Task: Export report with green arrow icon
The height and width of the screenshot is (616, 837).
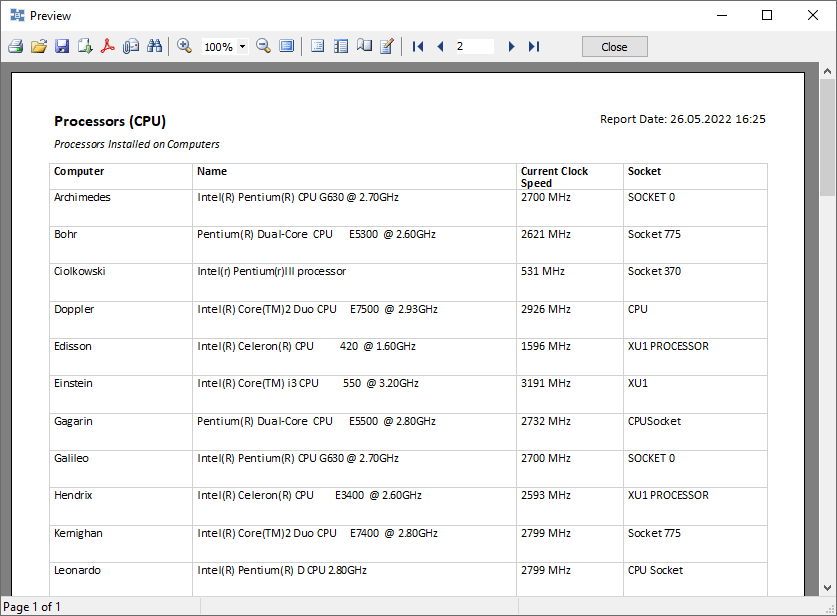Action: click(85, 46)
